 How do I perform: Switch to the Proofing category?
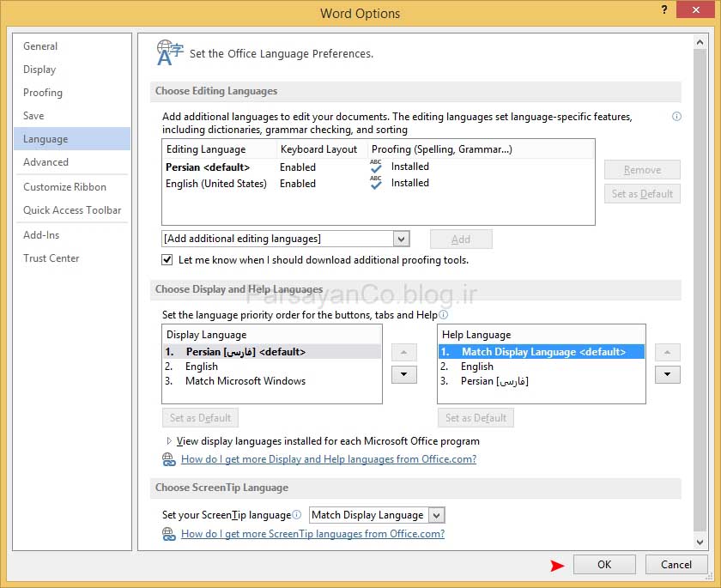[43, 93]
